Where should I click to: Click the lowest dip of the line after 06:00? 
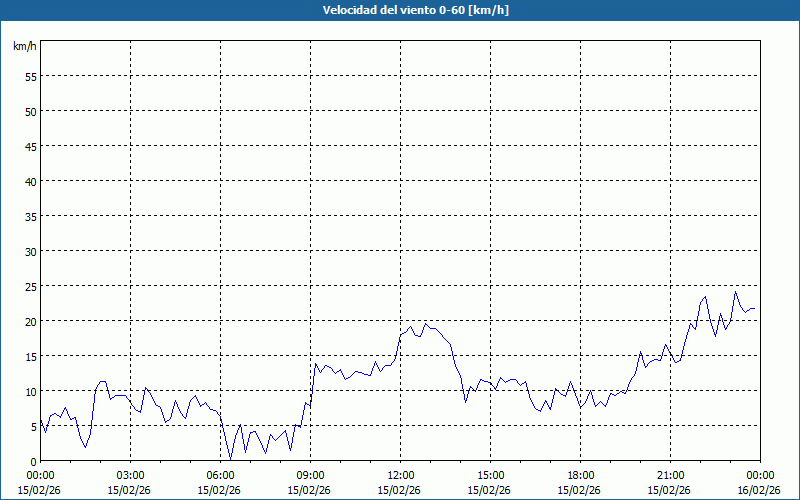coord(230,458)
